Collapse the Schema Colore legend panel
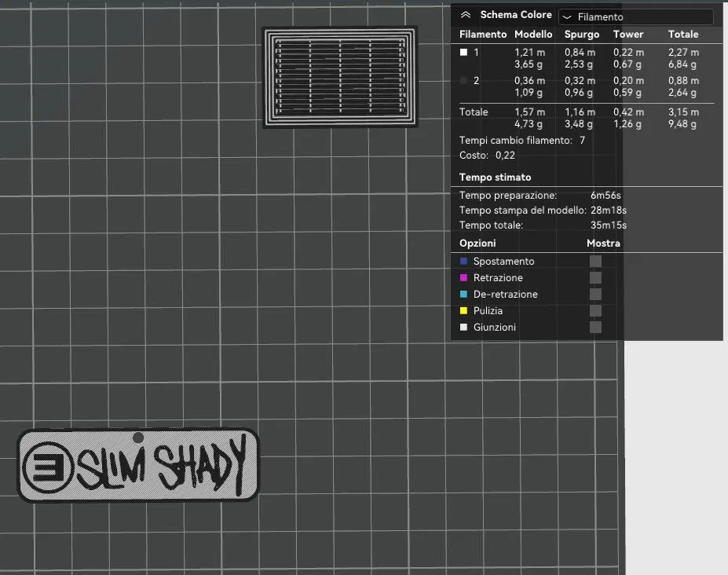728x575 pixels. point(466,15)
